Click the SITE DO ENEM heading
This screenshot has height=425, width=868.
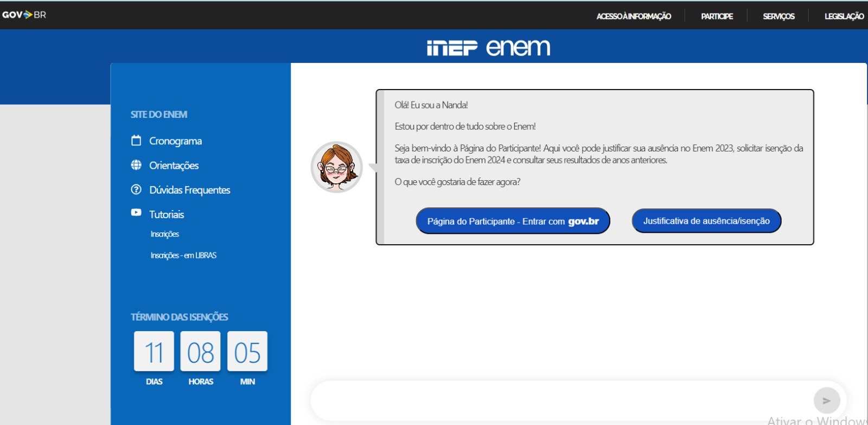(x=159, y=115)
